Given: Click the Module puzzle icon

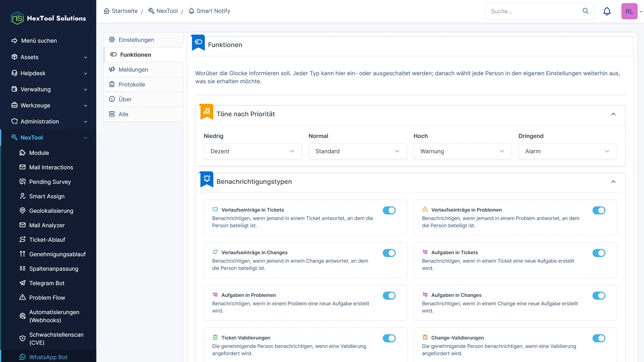Looking at the screenshot, I should pyautogui.click(x=23, y=152).
